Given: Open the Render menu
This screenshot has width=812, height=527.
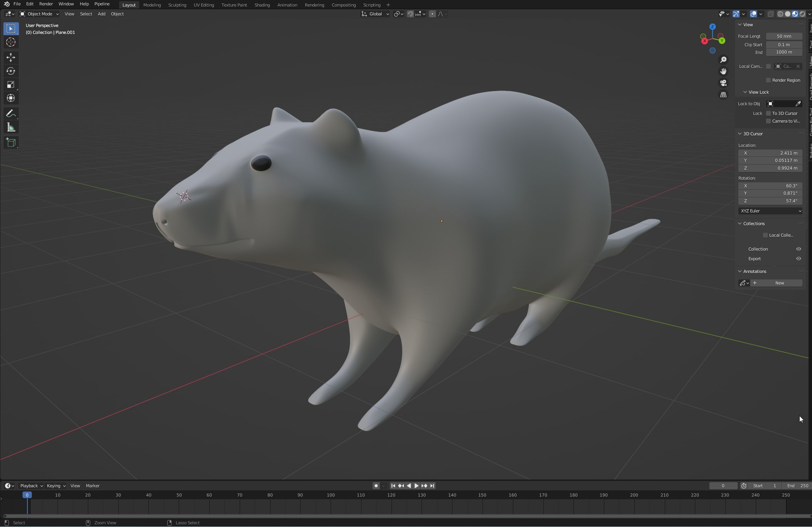Looking at the screenshot, I should pos(46,4).
